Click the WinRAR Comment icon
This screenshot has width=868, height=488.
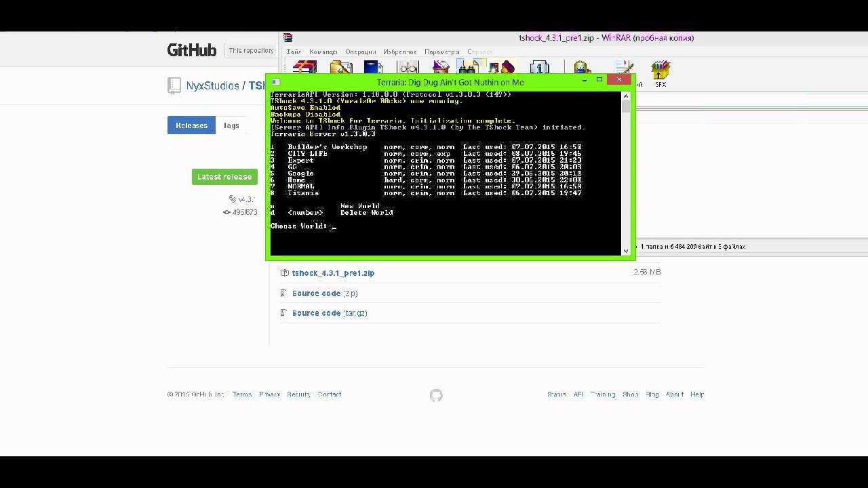tap(625, 68)
